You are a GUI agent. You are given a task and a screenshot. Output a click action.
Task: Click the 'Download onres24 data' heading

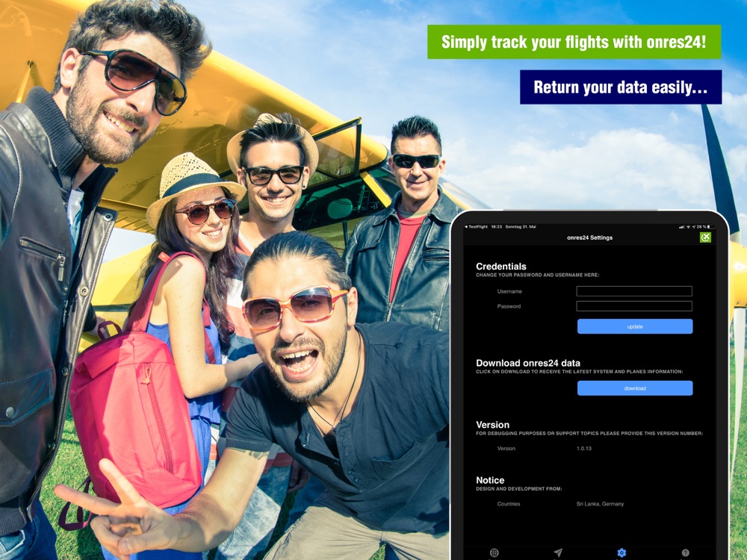click(x=528, y=363)
